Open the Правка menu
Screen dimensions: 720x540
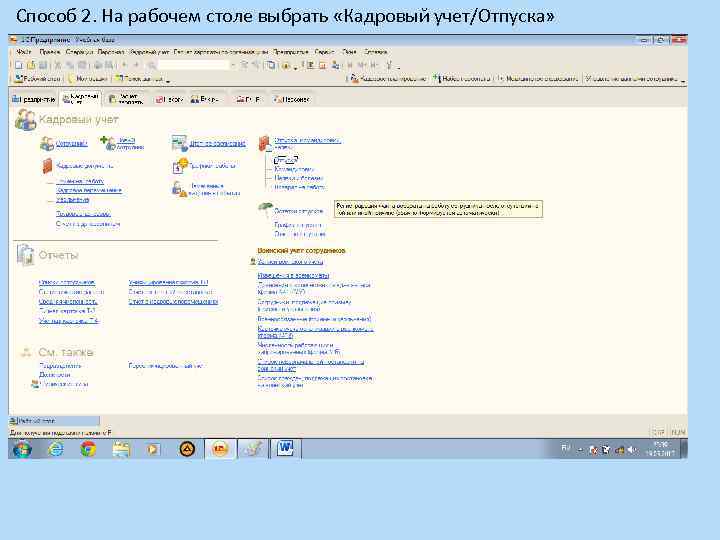(x=49, y=52)
